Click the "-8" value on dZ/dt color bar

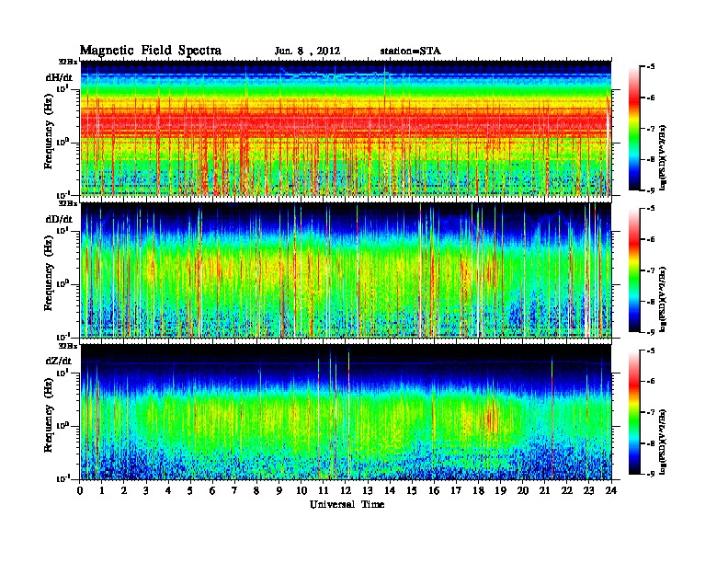click(x=651, y=443)
